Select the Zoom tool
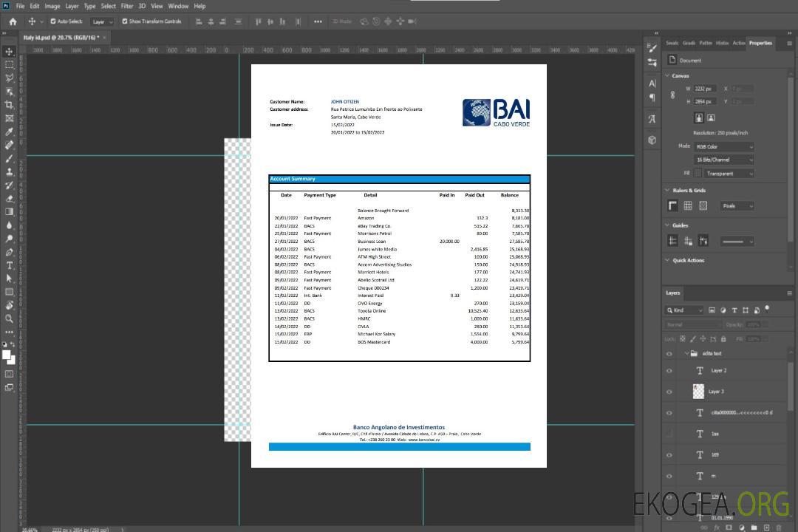This screenshot has width=798, height=532. (x=10, y=318)
